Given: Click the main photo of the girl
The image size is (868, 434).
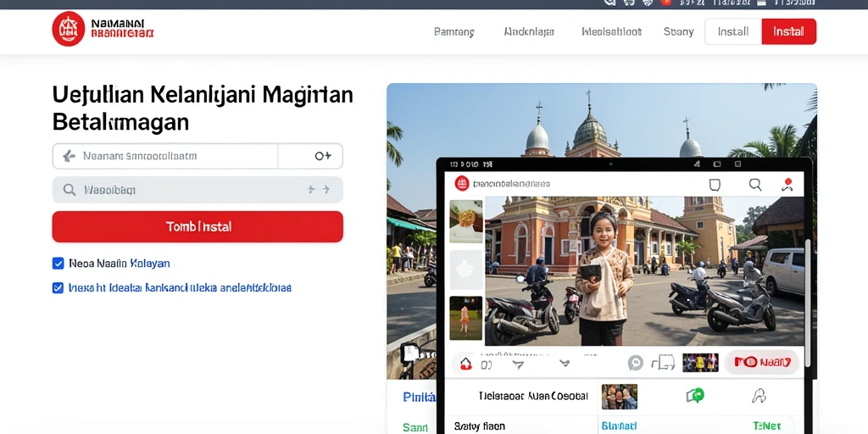Looking at the screenshot, I should (644, 271).
